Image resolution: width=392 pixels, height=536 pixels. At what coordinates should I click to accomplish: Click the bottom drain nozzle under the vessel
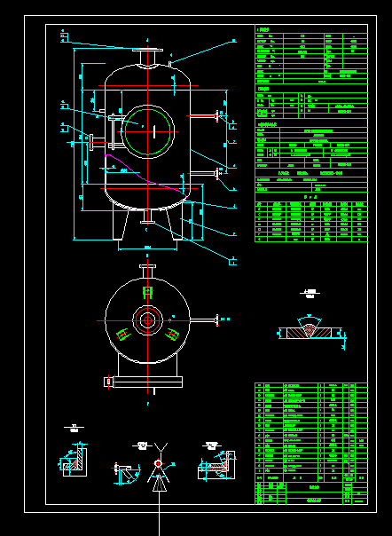pos(147,217)
